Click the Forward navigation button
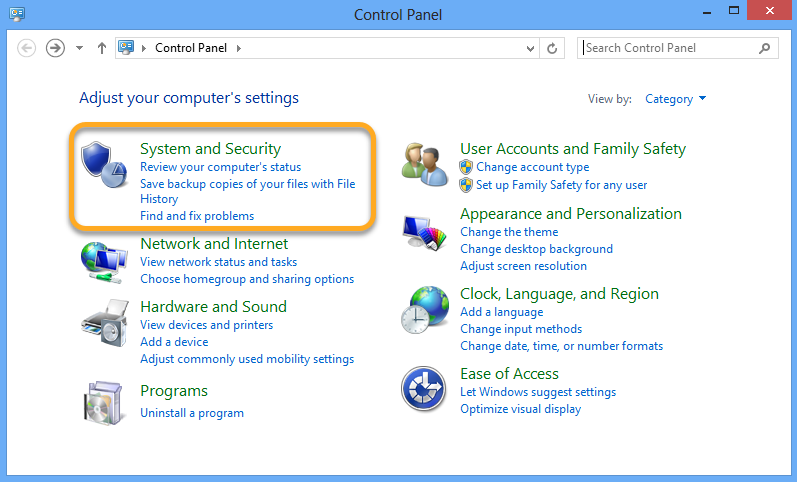This screenshot has height=482, width=797. point(55,48)
